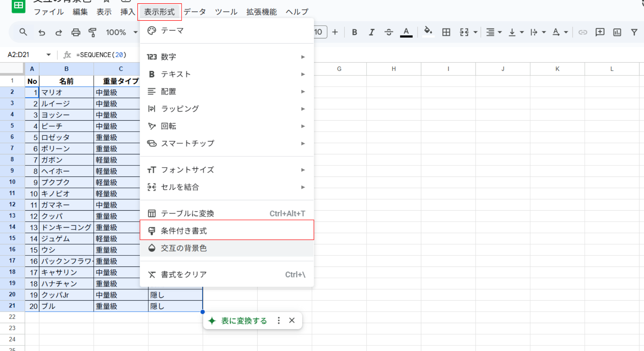Click the search magnifier icon in the toolbar

click(x=23, y=32)
